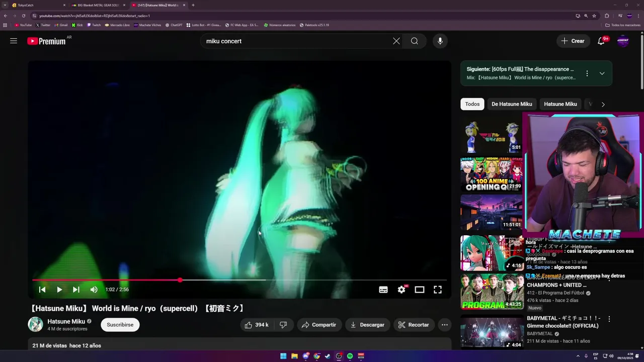Open the 4:16 Miku video thumbnail
This screenshot has height=362, width=644.
pos(492,253)
